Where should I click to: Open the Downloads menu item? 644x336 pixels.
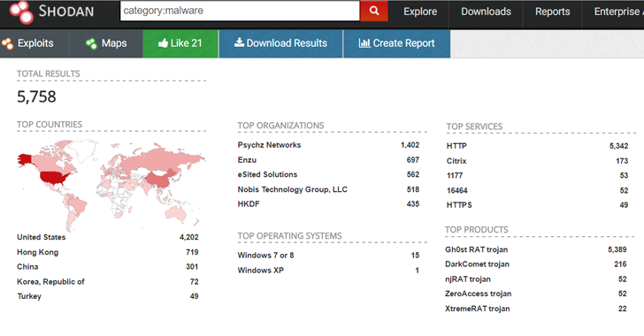click(x=486, y=11)
